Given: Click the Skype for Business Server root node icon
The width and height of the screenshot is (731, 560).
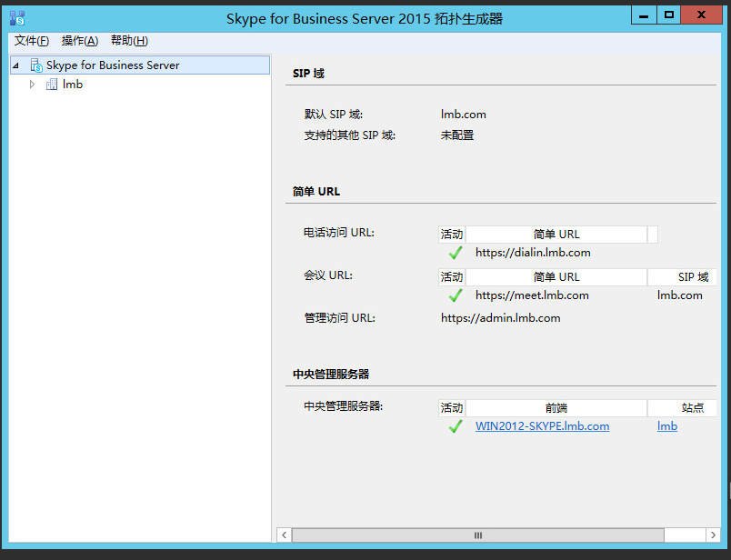Looking at the screenshot, I should [x=36, y=65].
